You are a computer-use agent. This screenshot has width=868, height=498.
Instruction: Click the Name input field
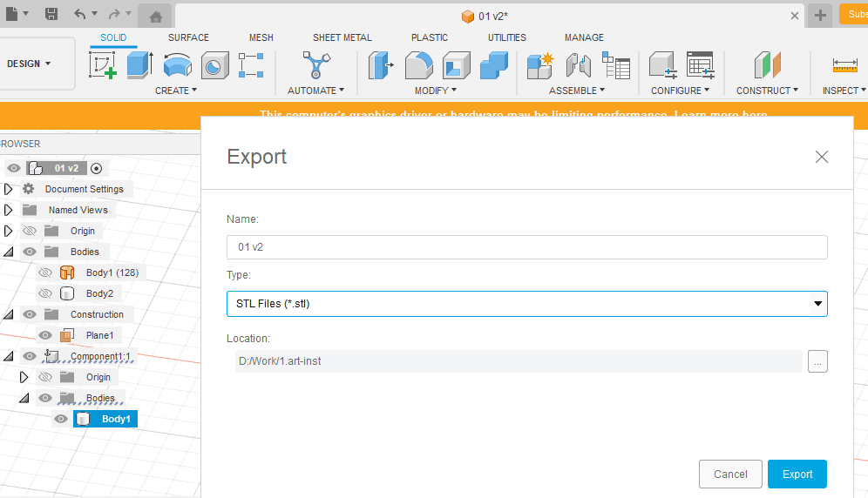point(526,247)
